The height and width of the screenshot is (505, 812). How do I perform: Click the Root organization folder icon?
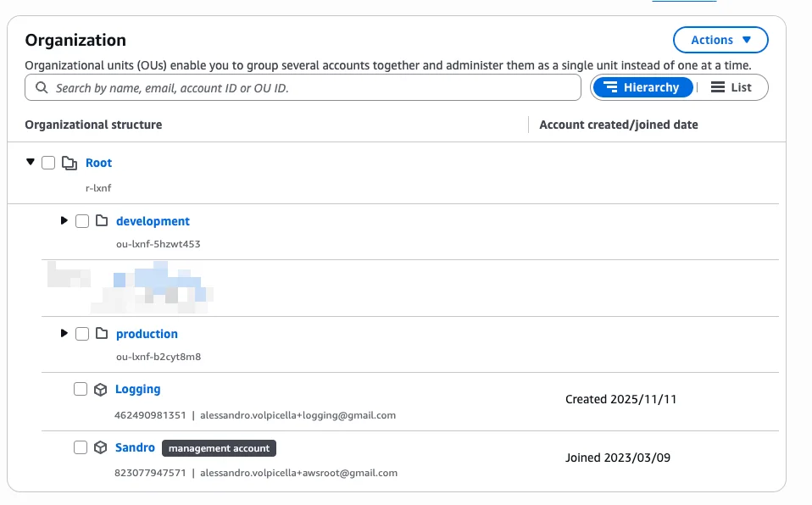[x=70, y=163]
